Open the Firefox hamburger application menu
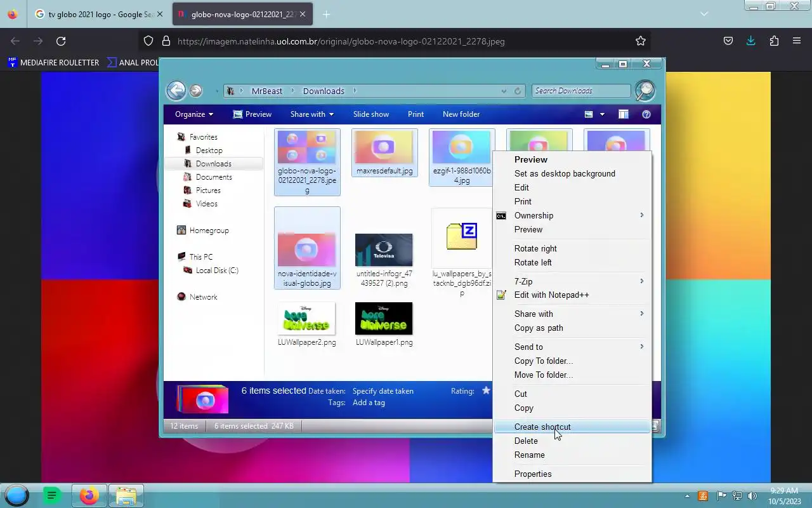 pos(797,41)
